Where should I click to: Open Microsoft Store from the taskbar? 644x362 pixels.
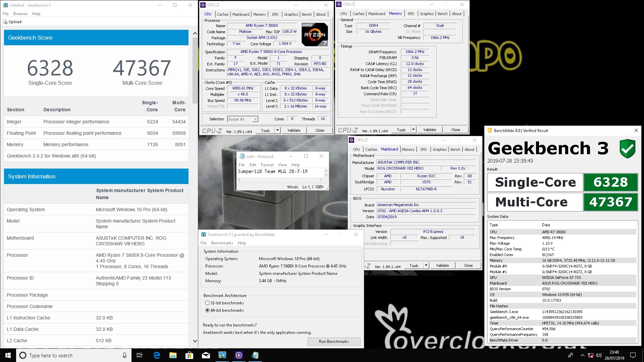pos(189,355)
